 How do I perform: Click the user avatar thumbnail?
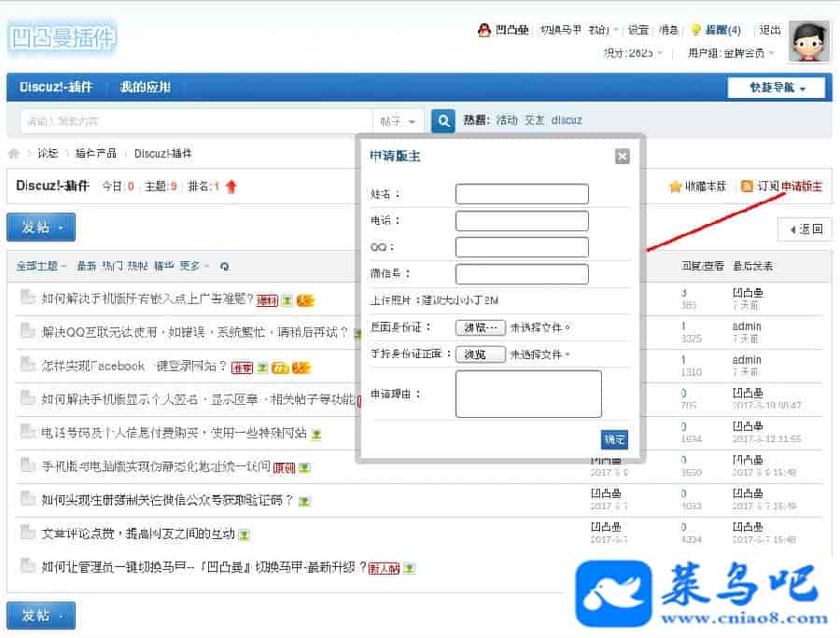809,42
